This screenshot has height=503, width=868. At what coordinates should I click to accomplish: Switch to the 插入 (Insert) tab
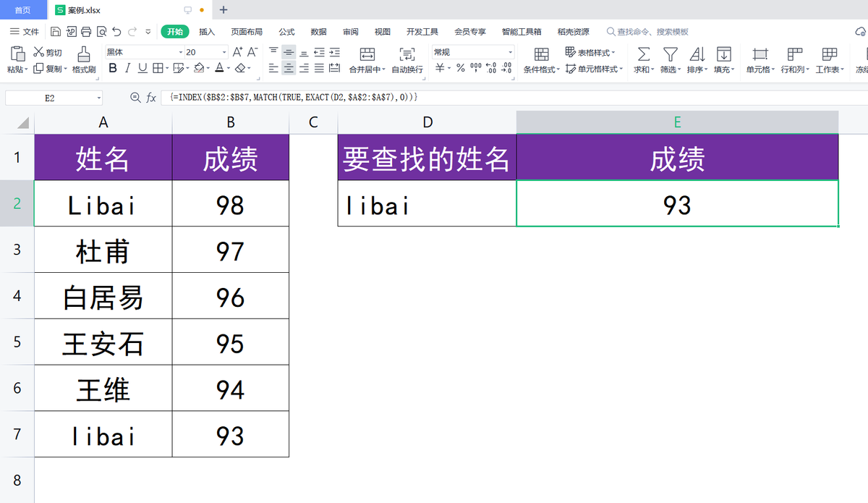point(207,32)
